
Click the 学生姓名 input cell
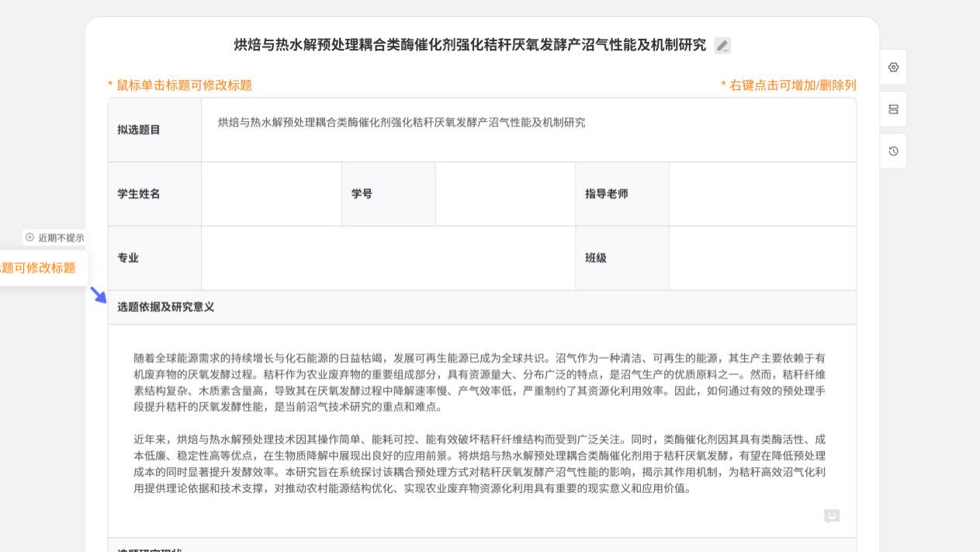click(x=272, y=193)
